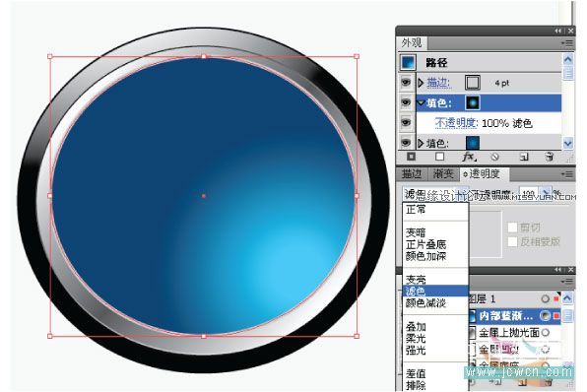The width and height of the screenshot is (587, 392).
Task: Collapse the selected 填色 row triangle
Action: click(x=422, y=102)
